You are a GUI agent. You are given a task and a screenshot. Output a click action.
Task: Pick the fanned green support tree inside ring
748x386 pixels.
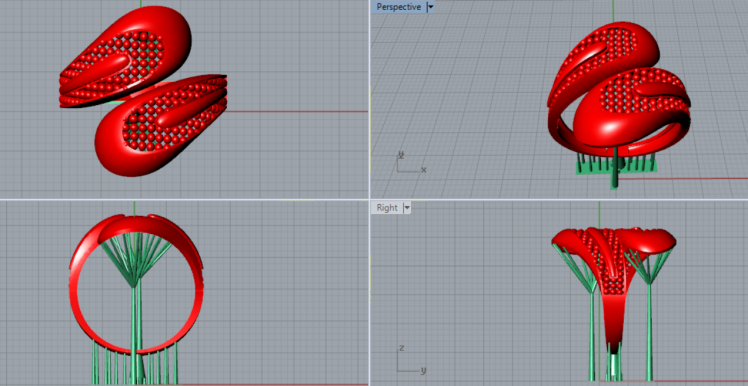[136, 260]
